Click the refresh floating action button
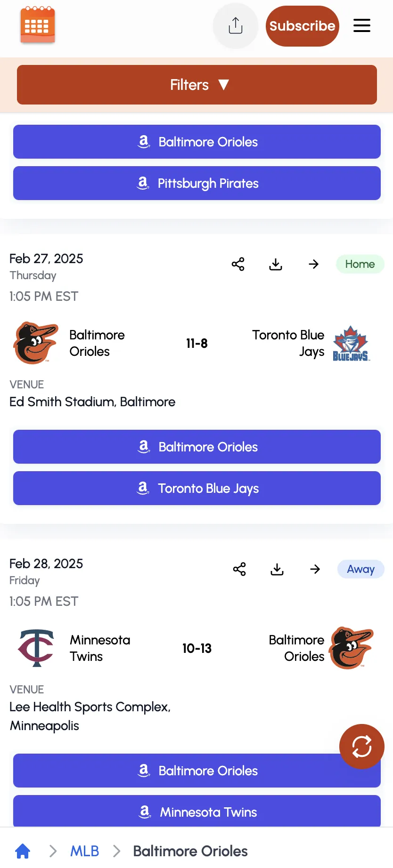393x868 pixels. [361, 747]
